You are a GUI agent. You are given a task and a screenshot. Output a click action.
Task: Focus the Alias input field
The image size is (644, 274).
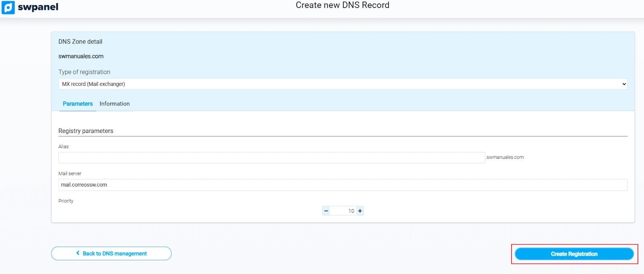click(272, 158)
